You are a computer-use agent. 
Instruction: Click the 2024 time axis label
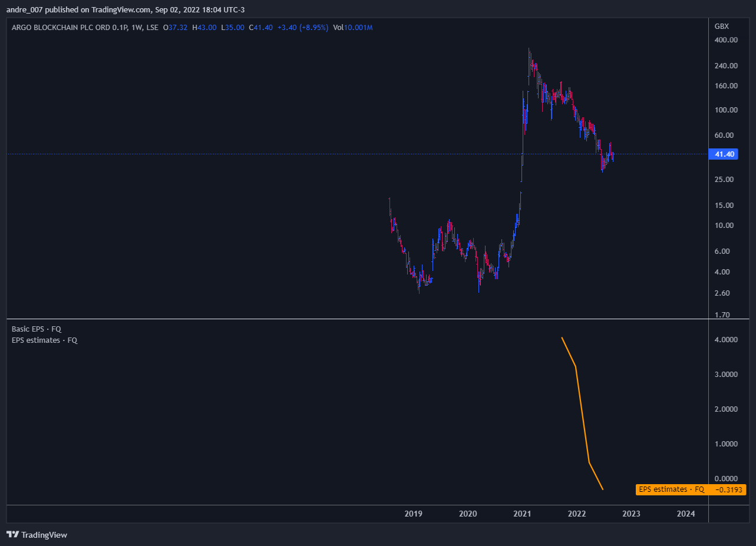click(x=686, y=514)
